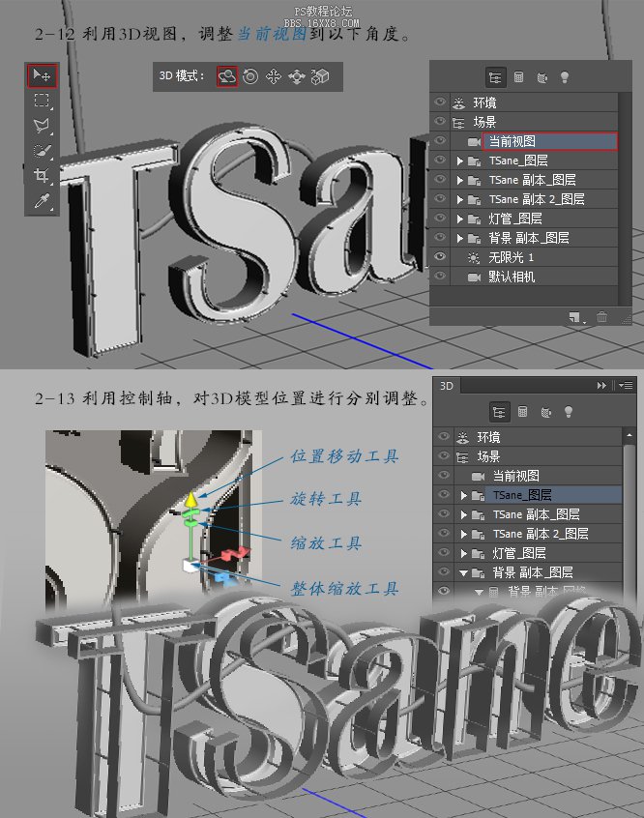Select the Crop tool
This screenshot has width=644, height=818.
pos(42,175)
